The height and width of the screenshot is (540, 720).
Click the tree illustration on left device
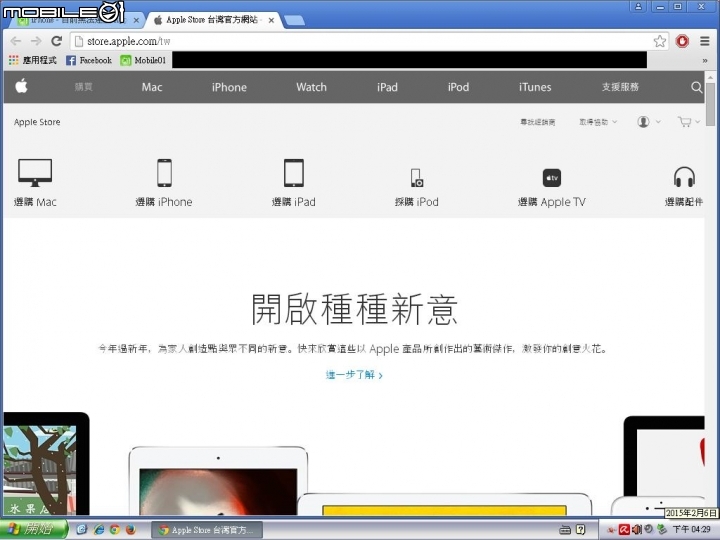pos(40,468)
